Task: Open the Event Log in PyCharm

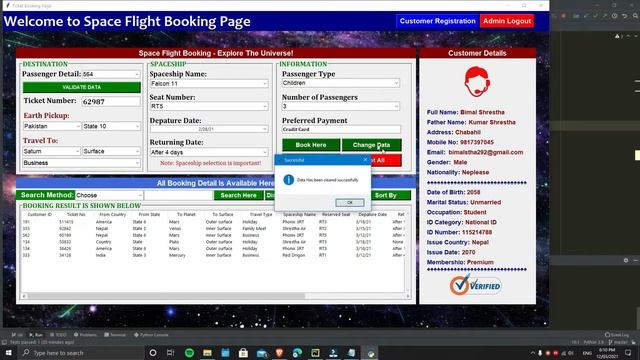Action: (617, 335)
